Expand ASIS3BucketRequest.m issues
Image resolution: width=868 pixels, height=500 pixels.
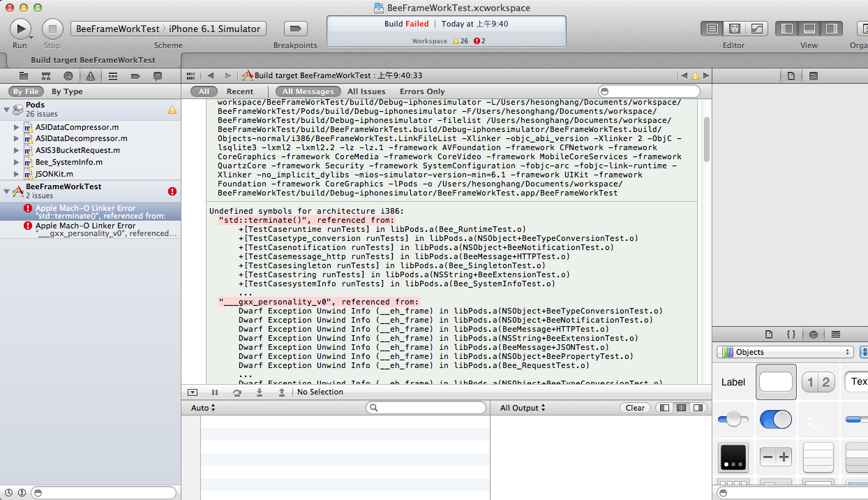(17, 150)
